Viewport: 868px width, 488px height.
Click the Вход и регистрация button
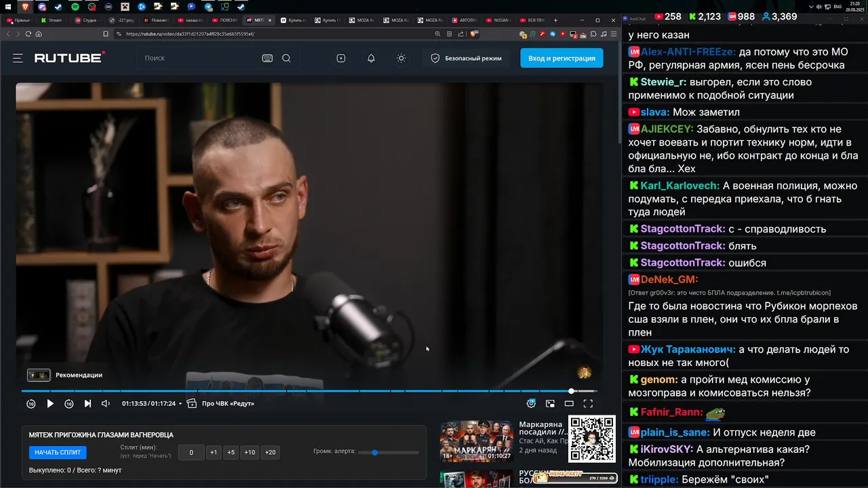pyautogui.click(x=561, y=58)
